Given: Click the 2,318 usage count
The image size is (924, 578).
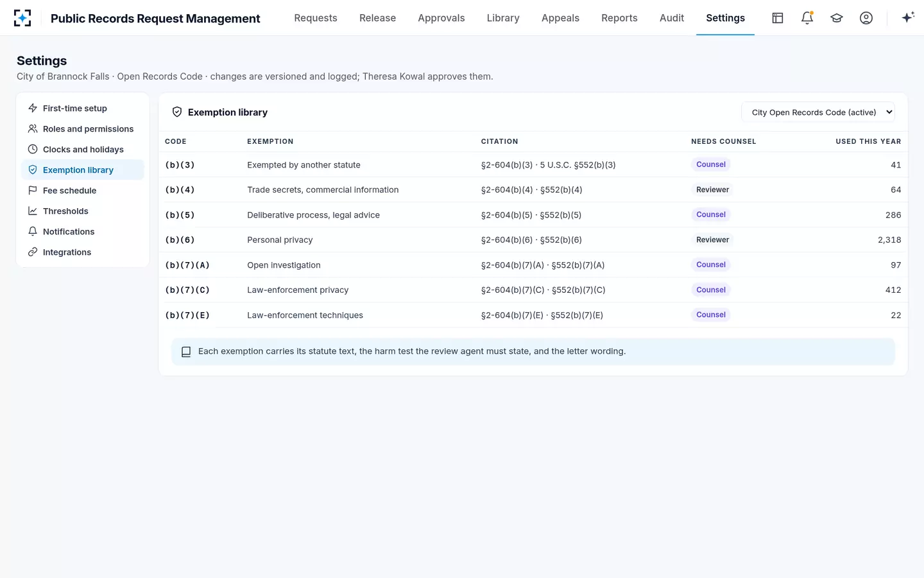Looking at the screenshot, I should [889, 240].
